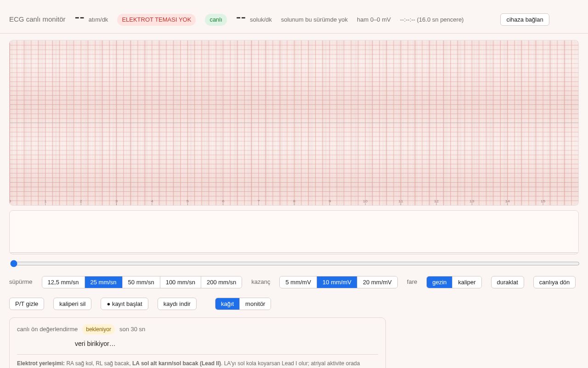Screen dimensions: 588x368
Task: Click the cihaza bağlan button
Action: pyautogui.click(x=525, y=19)
